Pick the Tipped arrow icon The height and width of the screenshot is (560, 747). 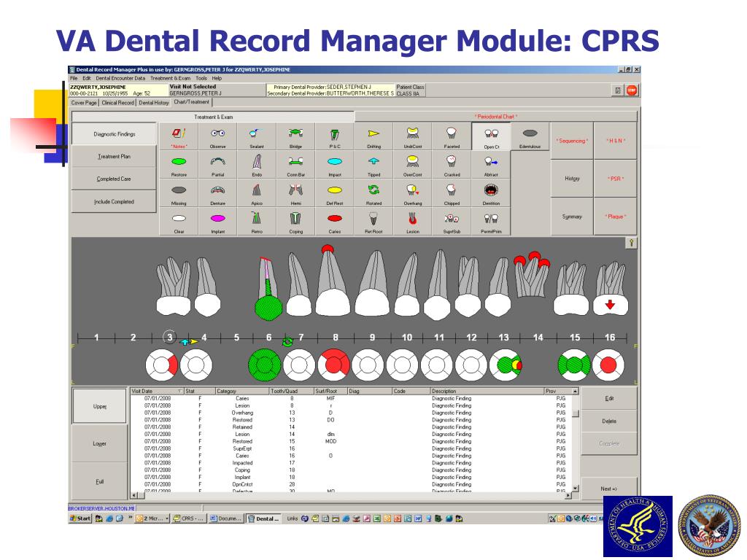[x=374, y=165]
